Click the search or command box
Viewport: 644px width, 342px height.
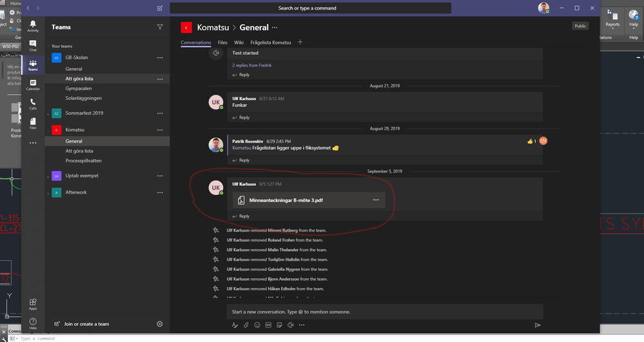point(311,8)
